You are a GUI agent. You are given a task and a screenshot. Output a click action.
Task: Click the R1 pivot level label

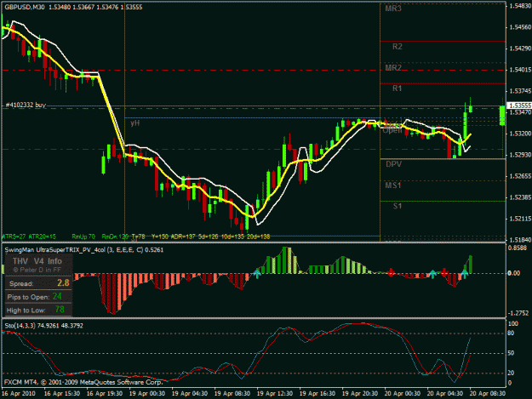coord(398,88)
